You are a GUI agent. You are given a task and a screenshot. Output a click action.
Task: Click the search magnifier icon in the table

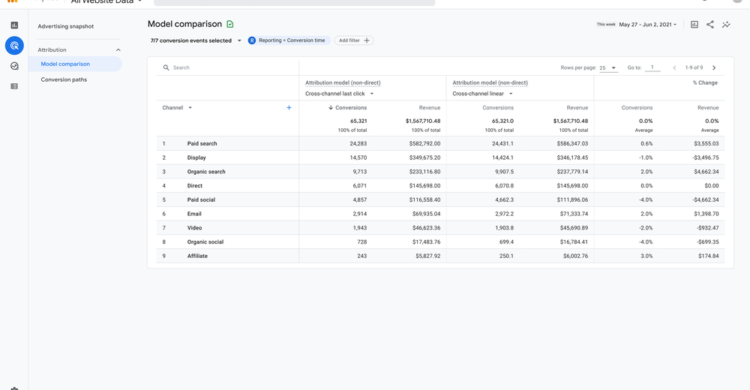[x=166, y=67]
